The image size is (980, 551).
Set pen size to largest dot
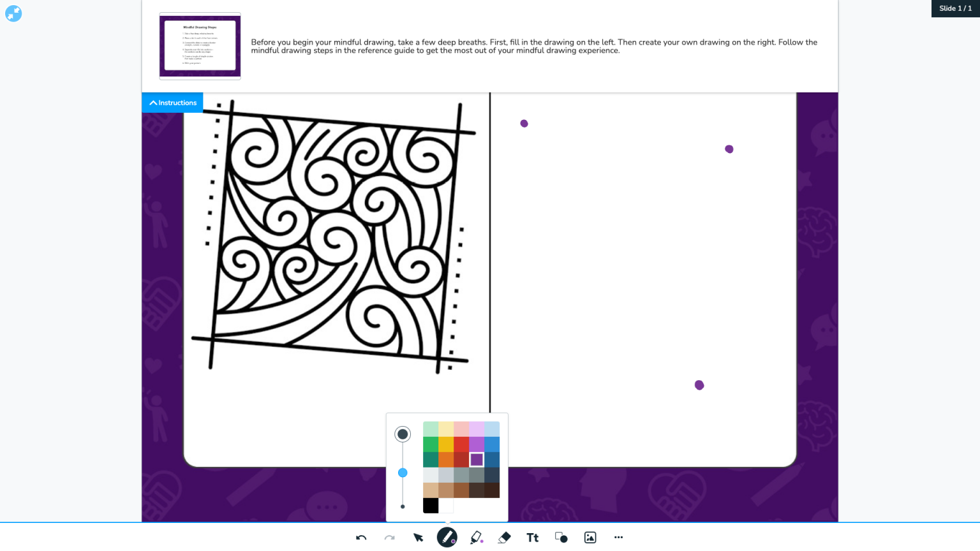tap(403, 434)
